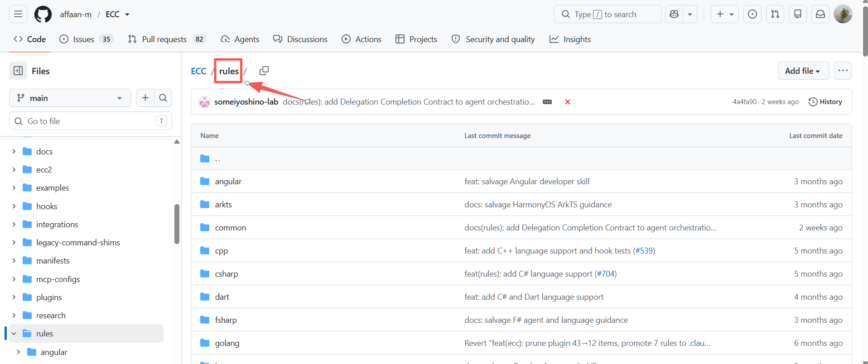Expand the research folder in the tree
This screenshot has width=868, height=364.
pos(14,315)
